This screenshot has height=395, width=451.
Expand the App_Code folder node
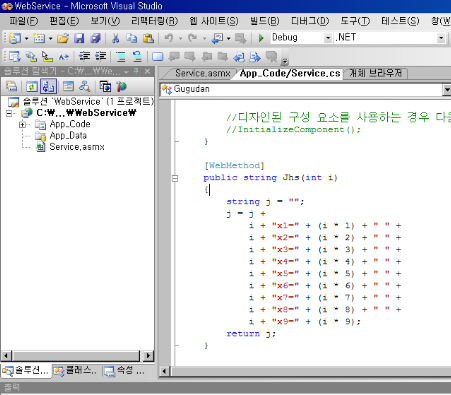(x=22, y=125)
